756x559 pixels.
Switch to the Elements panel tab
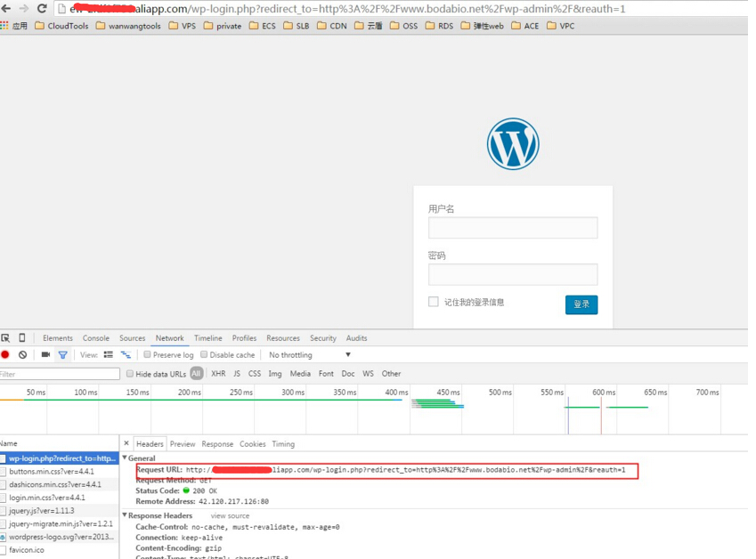[58, 338]
